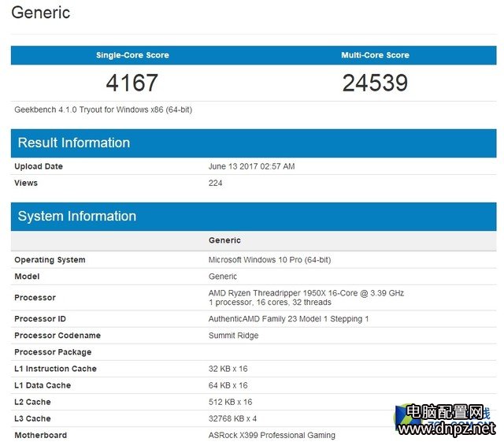
Task: Select the L2 Cache value 512 KB
Action: click(230, 402)
